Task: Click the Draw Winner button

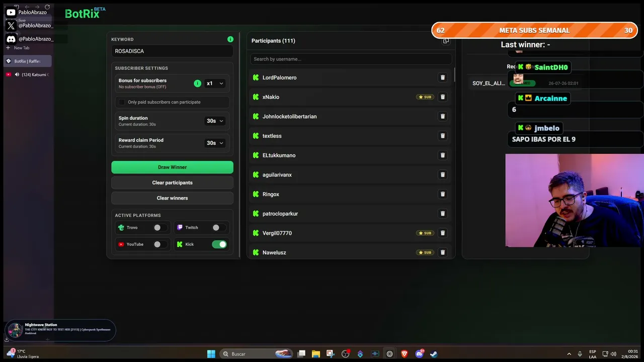Action: point(172,167)
